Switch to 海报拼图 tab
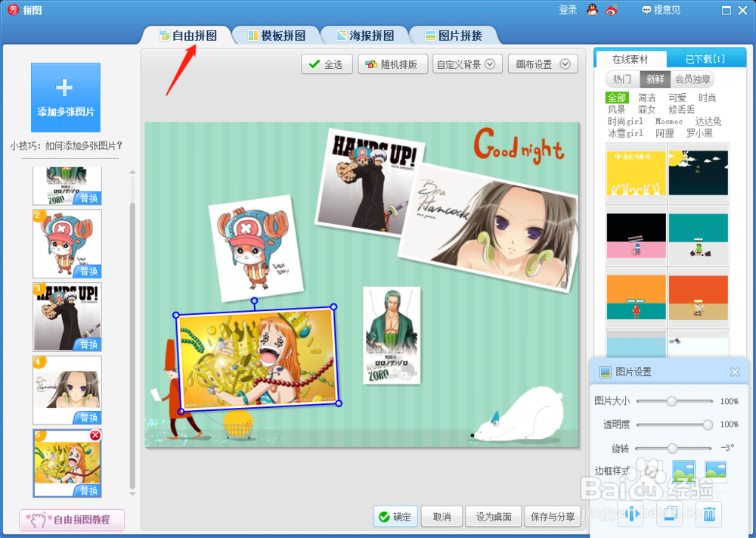The height and width of the screenshot is (538, 756). click(x=365, y=36)
